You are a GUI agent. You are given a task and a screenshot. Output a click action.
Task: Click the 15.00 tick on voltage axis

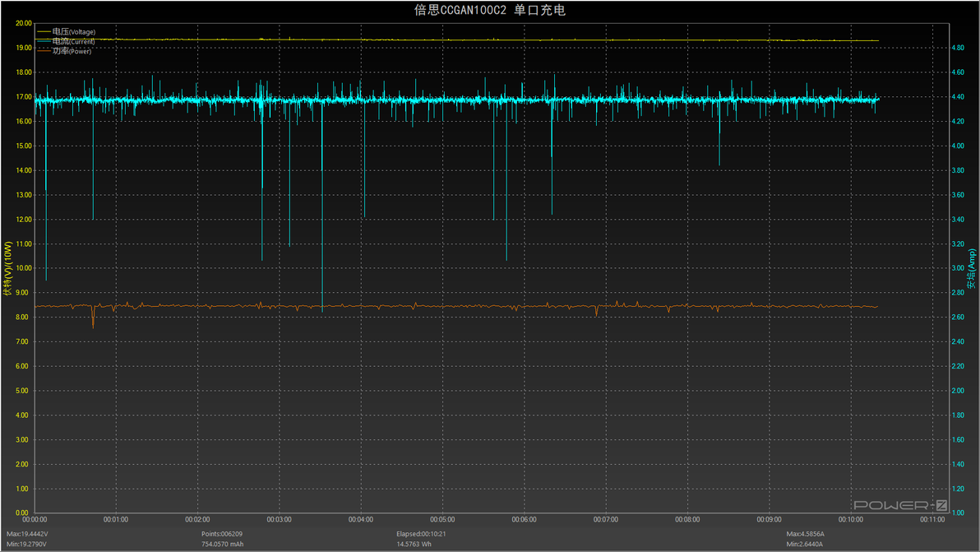pyautogui.click(x=24, y=146)
